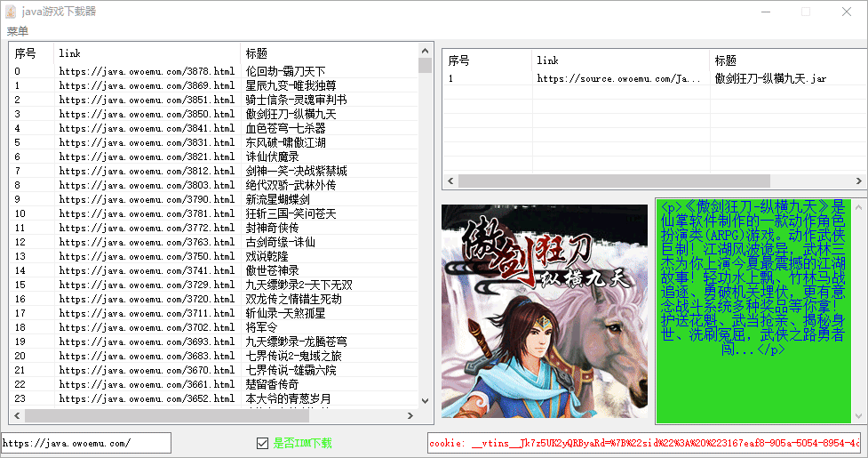The height and width of the screenshot is (458, 868).
Task: Click the right list's 标题 column header
Action: (x=788, y=60)
